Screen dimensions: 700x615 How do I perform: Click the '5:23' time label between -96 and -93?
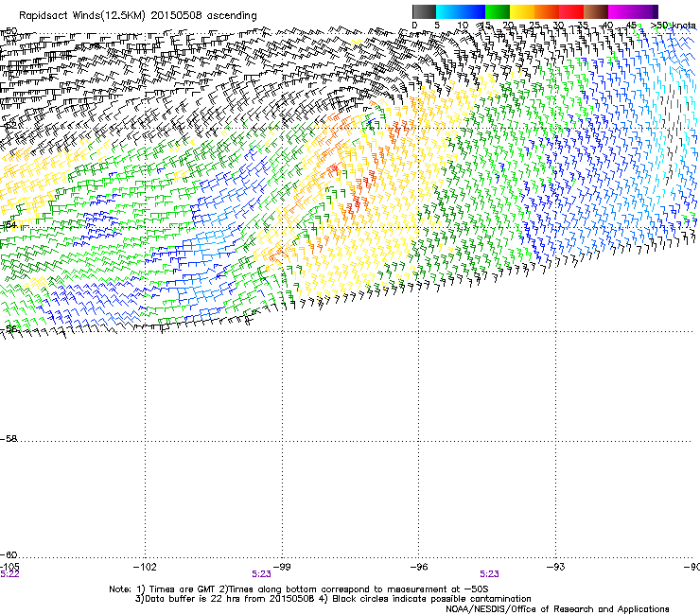[x=490, y=574]
